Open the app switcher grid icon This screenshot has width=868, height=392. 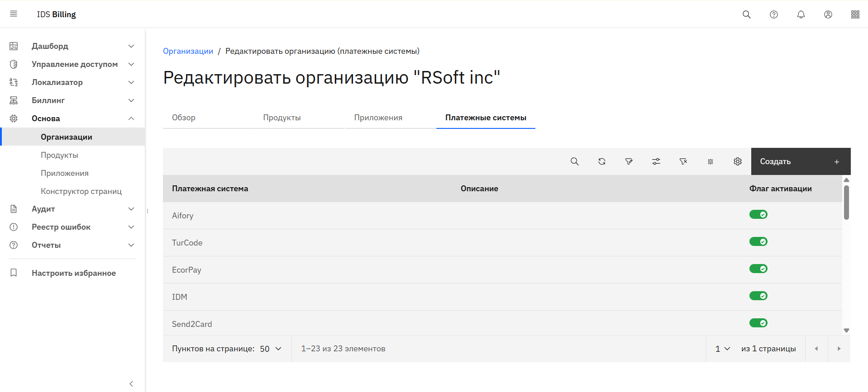[x=855, y=14]
